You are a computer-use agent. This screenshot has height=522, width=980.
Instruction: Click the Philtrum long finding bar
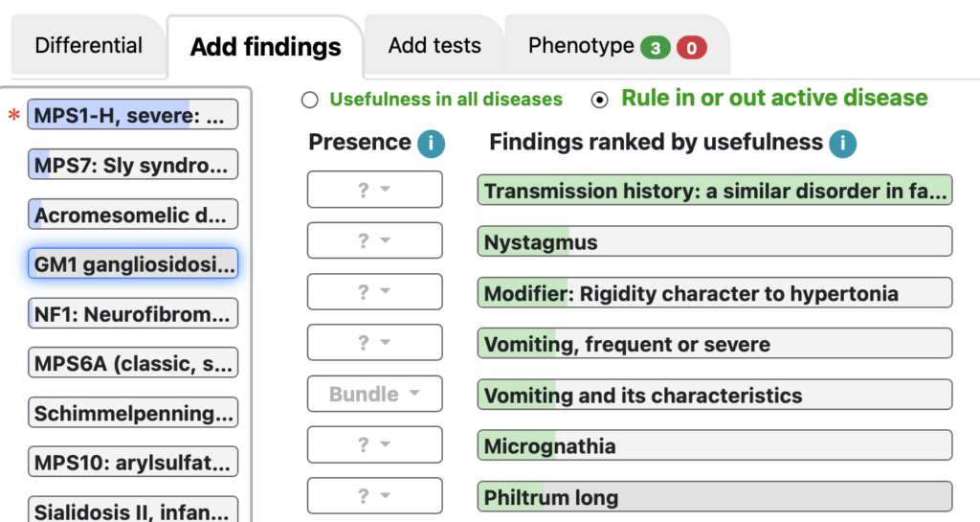click(x=714, y=497)
